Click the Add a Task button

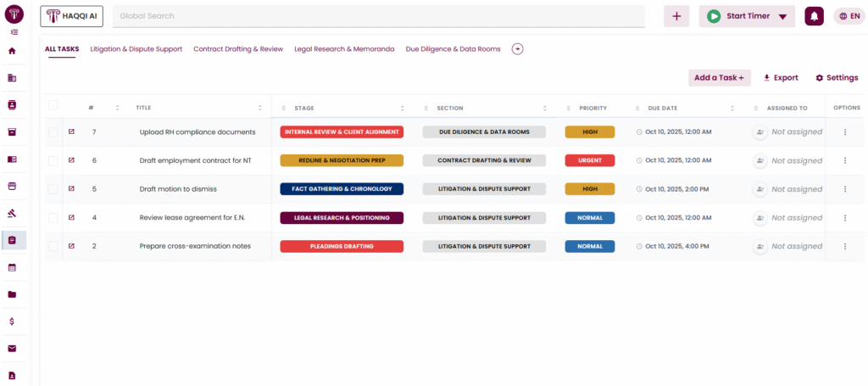[x=719, y=78]
